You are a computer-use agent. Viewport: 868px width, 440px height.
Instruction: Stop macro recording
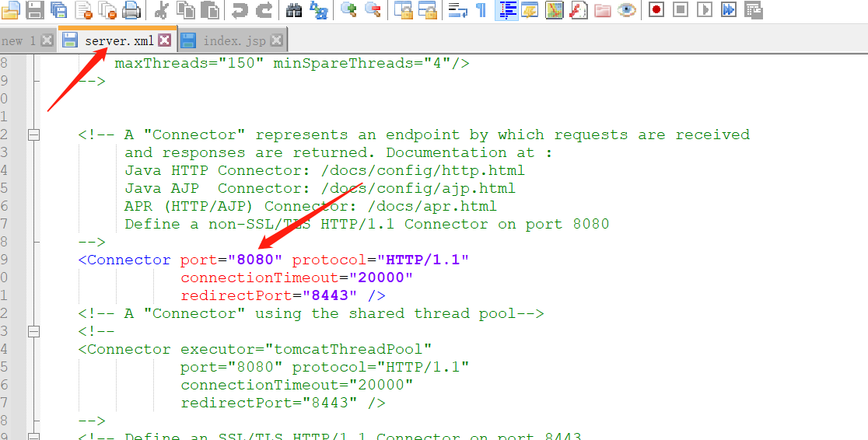pos(681,9)
